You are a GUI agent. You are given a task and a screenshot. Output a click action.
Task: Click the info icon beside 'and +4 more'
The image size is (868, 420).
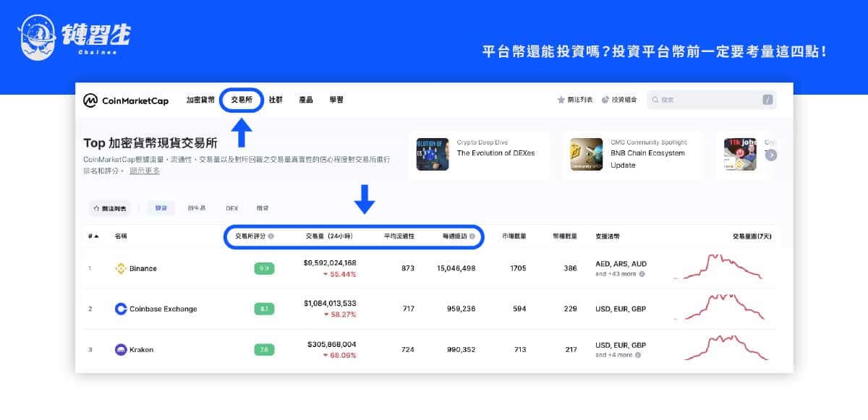[639, 356]
